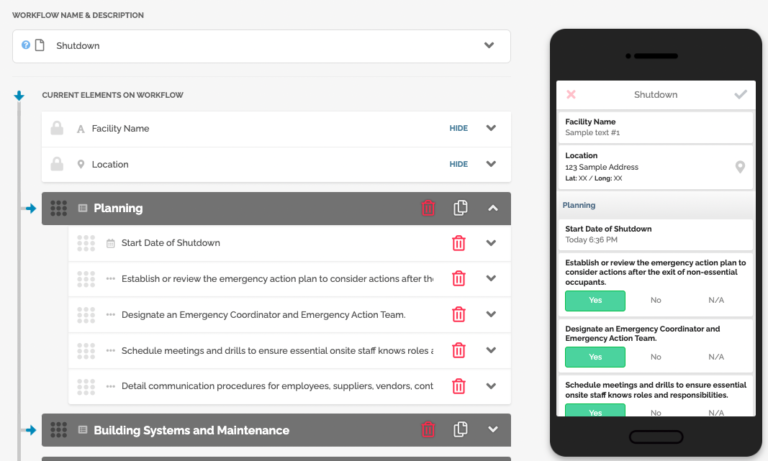Tap the checkmark in phone preview header
Viewport: 768px width, 461px height.
click(740, 94)
